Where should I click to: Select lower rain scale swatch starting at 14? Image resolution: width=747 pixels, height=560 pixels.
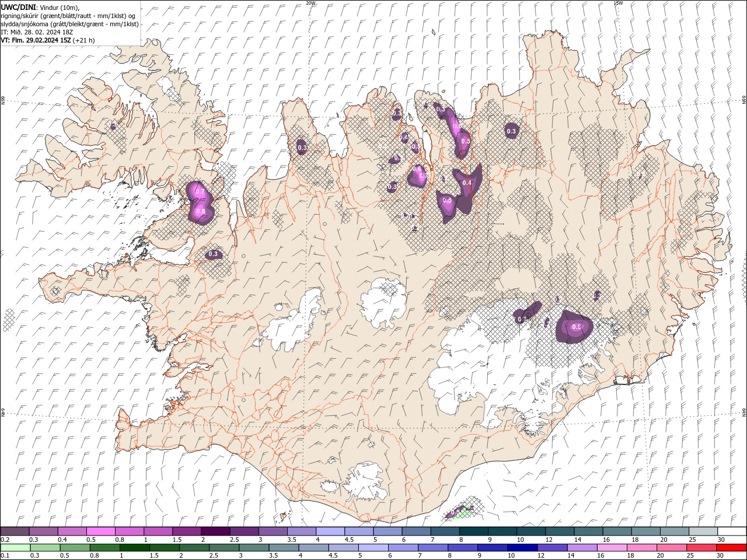coord(582,548)
